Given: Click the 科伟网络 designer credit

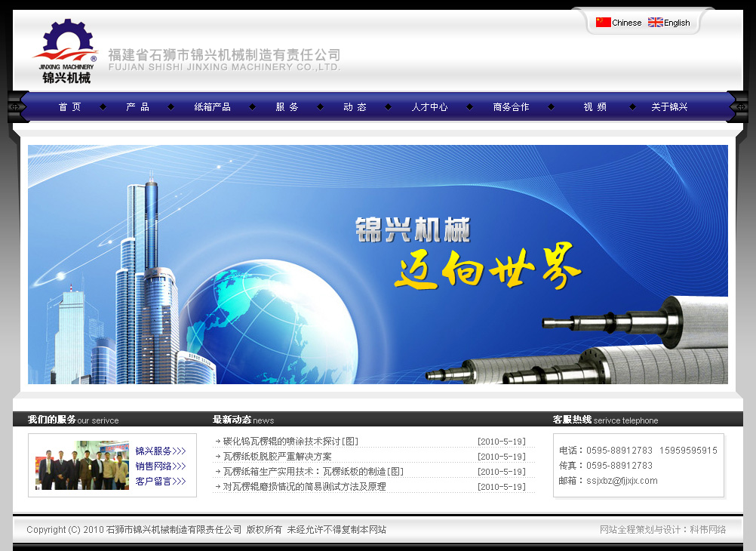Looking at the screenshot, I should point(708,529).
